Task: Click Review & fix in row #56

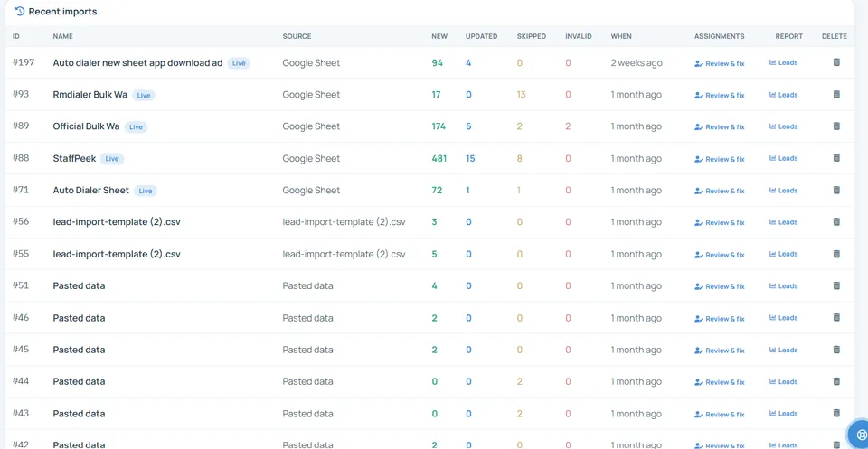Action: click(x=720, y=223)
